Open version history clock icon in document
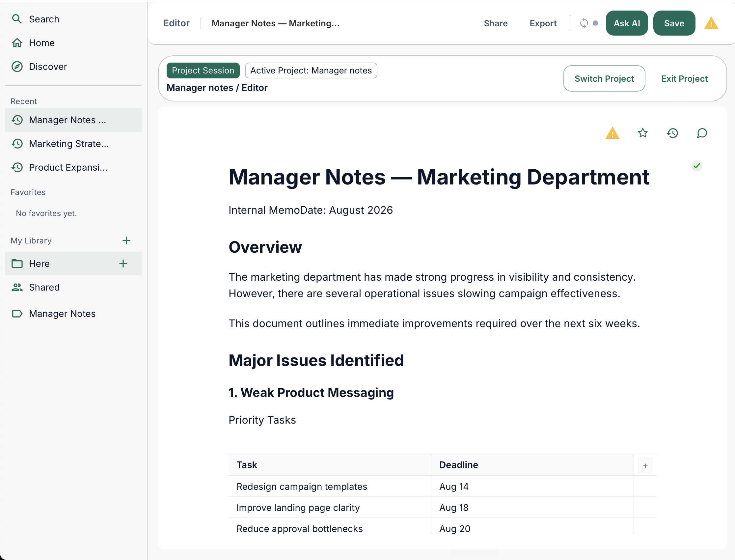Screen dimensions: 735x560 pyautogui.click(x=672, y=133)
